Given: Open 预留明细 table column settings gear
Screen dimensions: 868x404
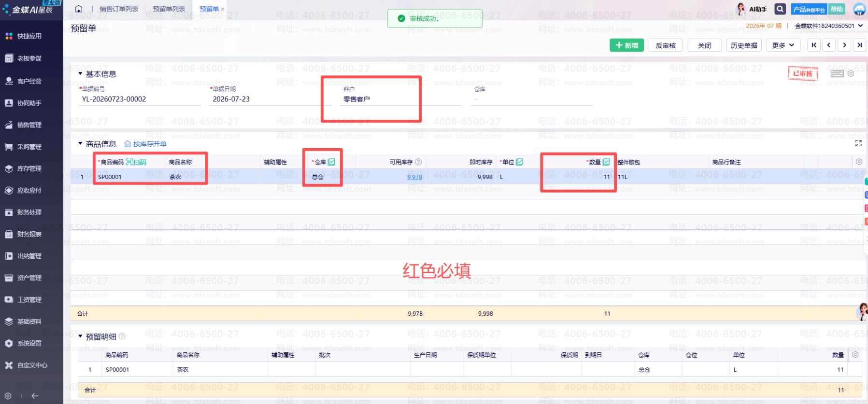Looking at the screenshot, I should (x=855, y=355).
